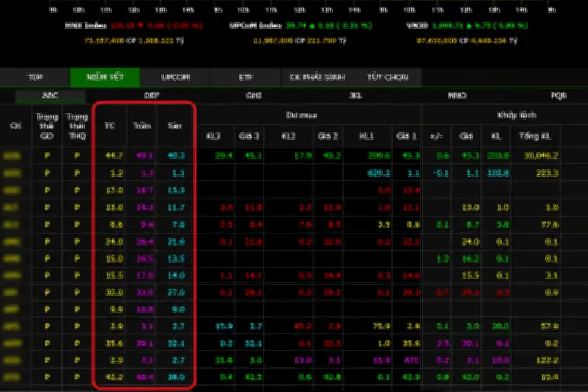Click Sàn value 11.7

pos(176,207)
